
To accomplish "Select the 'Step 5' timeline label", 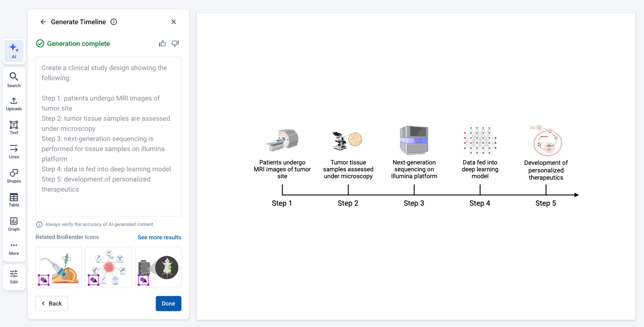I will click(x=546, y=203).
